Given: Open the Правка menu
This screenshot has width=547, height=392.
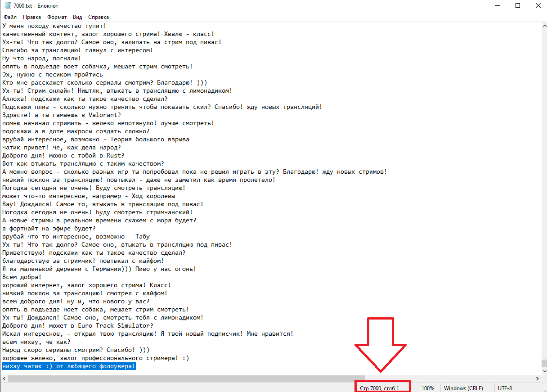Looking at the screenshot, I should tap(32, 17).
